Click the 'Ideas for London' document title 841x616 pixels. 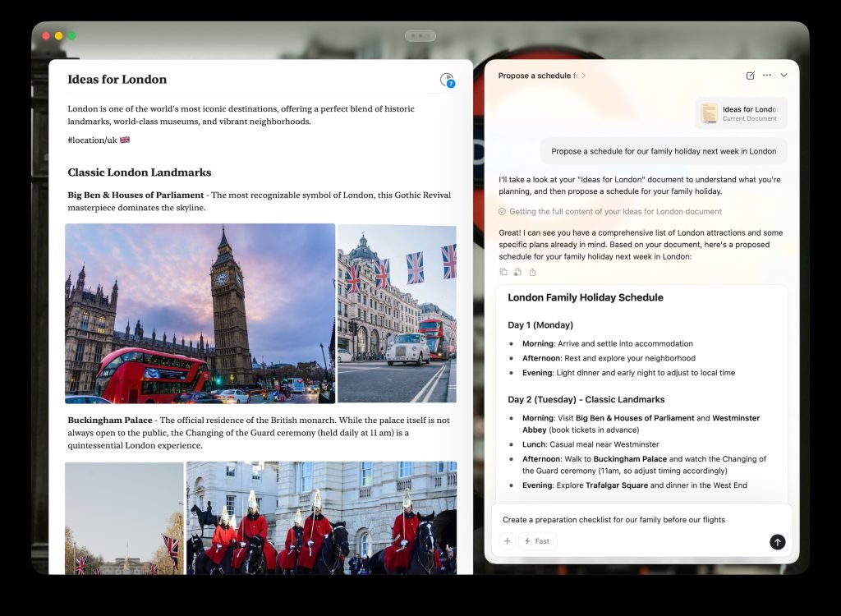pos(117,80)
